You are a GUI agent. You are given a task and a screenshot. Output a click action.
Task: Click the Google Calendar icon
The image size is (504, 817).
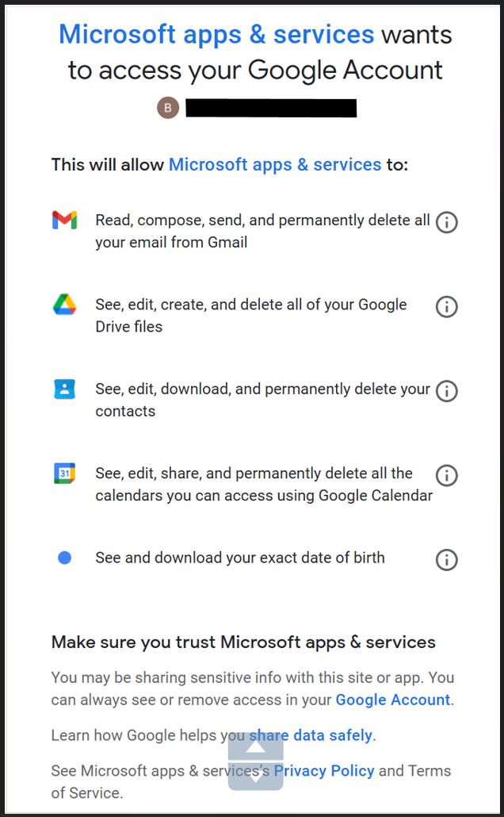click(65, 474)
